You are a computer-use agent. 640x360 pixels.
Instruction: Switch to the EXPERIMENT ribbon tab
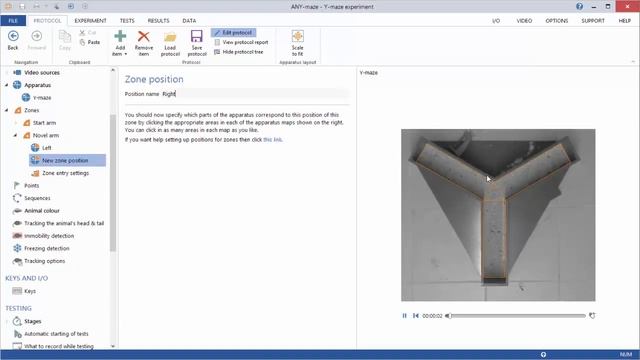point(90,20)
